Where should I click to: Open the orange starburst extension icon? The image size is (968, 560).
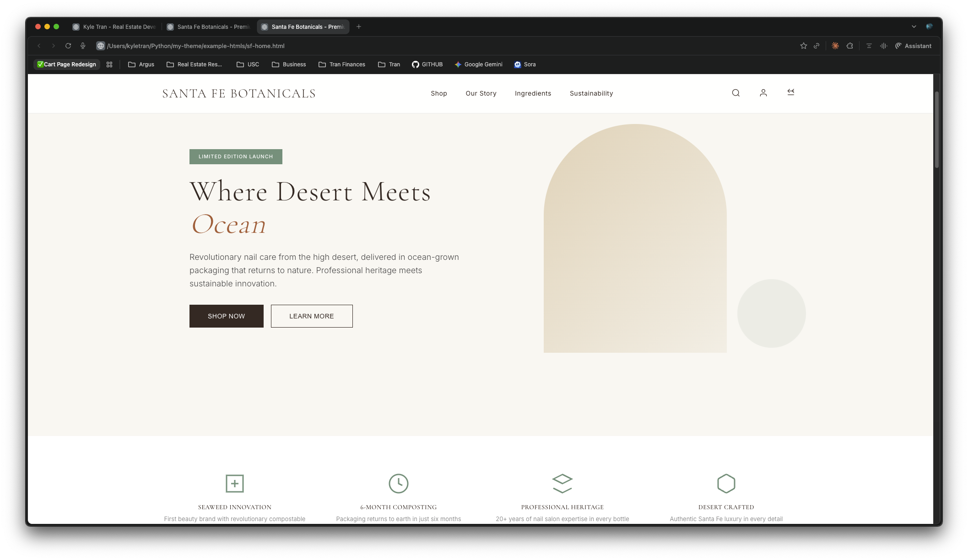(835, 46)
